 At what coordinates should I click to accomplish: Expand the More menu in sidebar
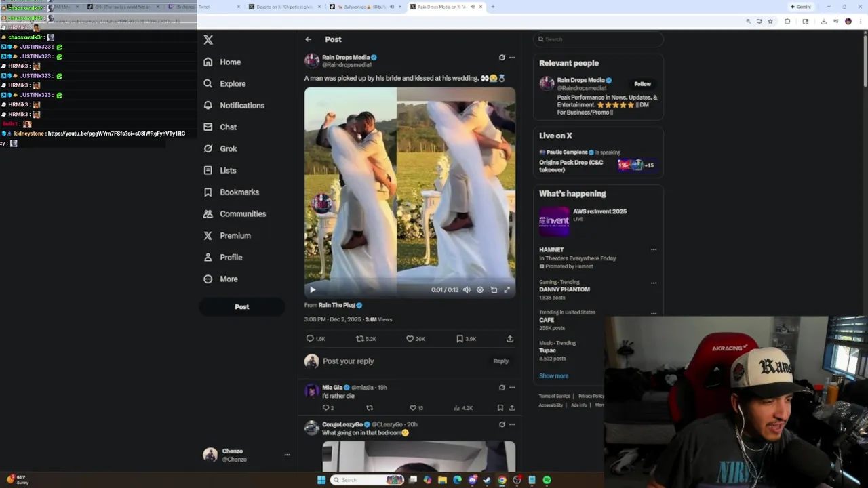click(x=220, y=279)
